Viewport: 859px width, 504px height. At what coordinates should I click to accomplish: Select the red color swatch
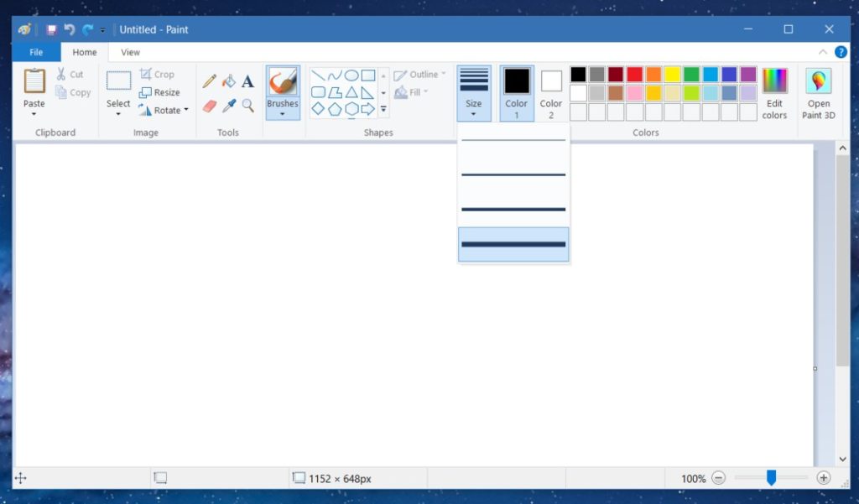pos(635,73)
